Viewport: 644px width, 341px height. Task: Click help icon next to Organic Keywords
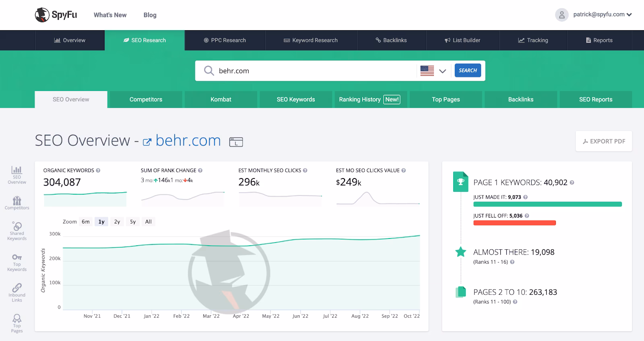pos(98,170)
